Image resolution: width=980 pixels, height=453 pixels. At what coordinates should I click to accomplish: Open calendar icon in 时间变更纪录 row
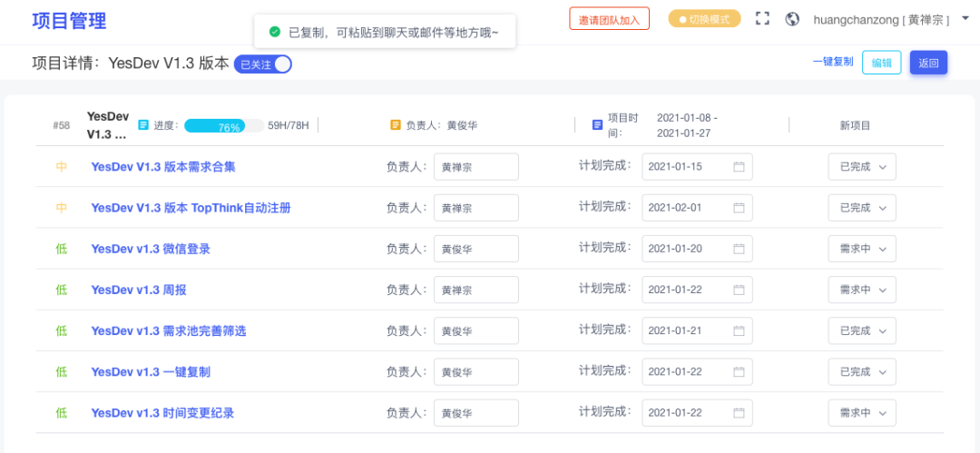coord(739,413)
